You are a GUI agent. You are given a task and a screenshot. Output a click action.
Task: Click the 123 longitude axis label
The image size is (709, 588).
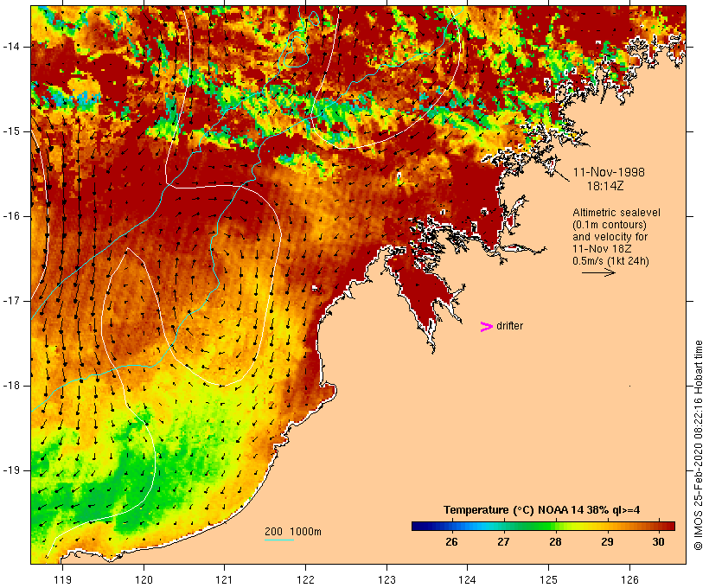tap(386, 579)
